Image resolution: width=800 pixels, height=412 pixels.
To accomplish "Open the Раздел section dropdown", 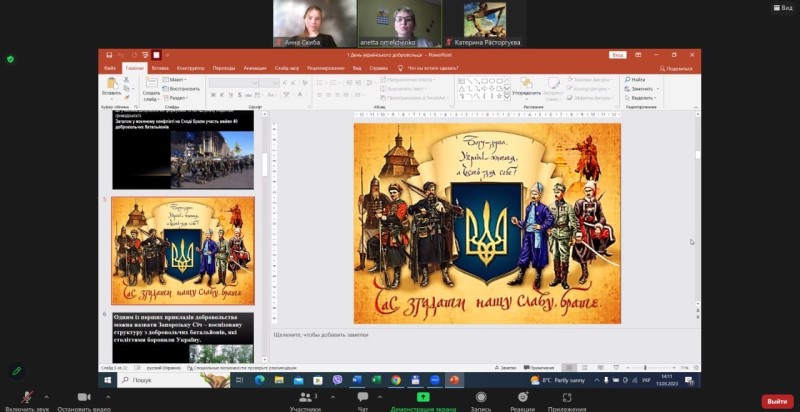I will click(x=176, y=98).
